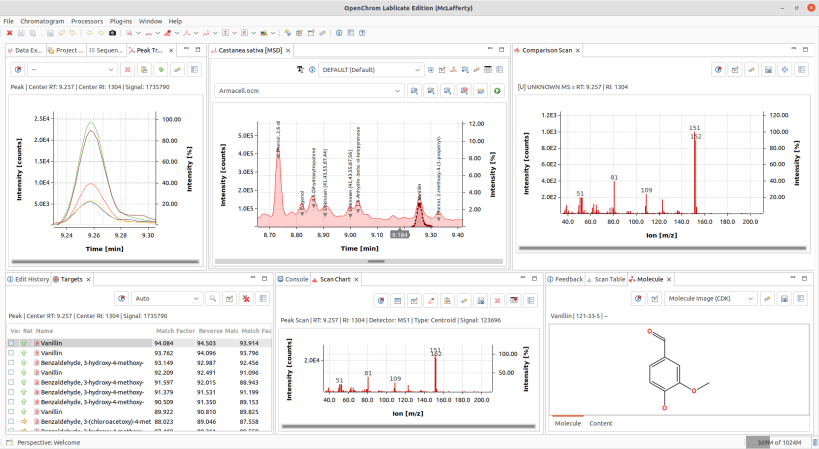Viewport: 819px width, 449px height.
Task: Click the green play button beside Armacell.ocm
Action: [x=497, y=91]
